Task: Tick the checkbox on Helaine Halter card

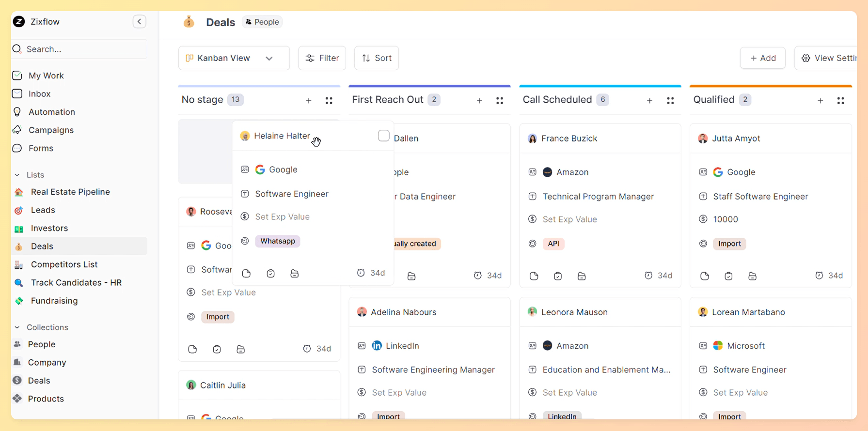Action: point(383,136)
